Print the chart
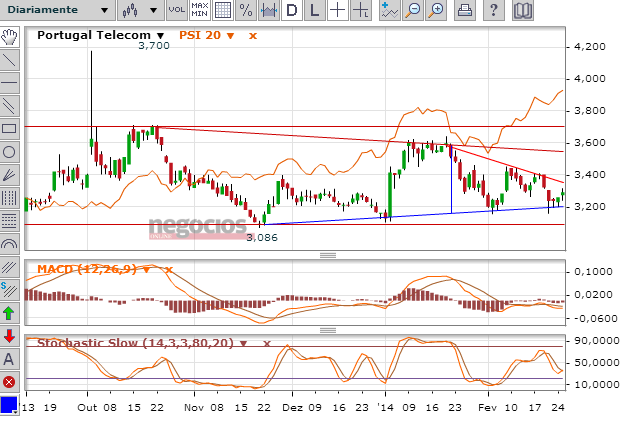 (465, 10)
